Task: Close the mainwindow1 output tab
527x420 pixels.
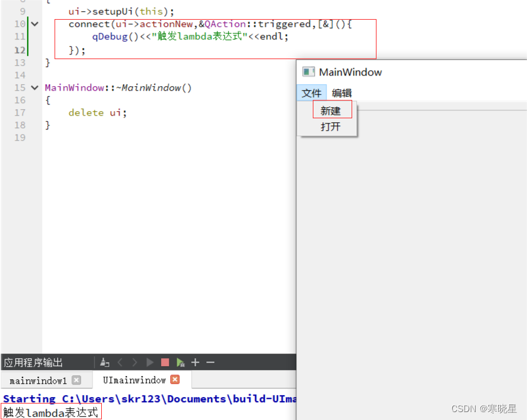Action: 76,380
